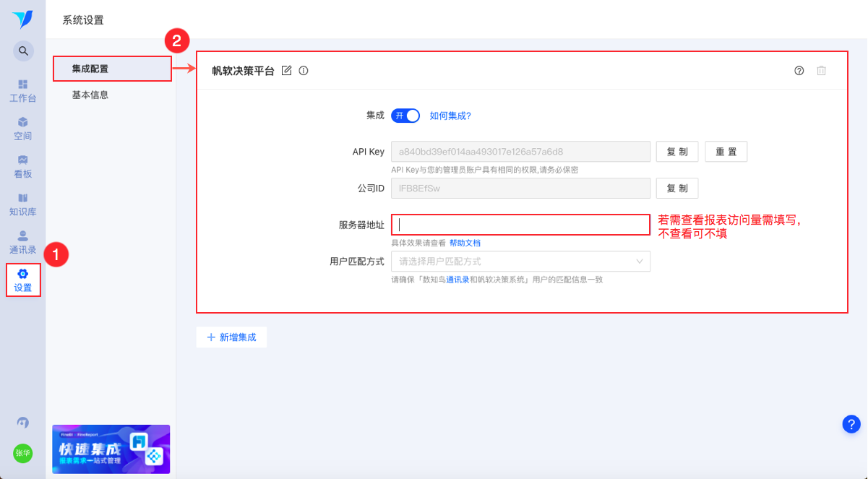
Task: Click the 服务器地址 input field
Action: click(x=520, y=225)
